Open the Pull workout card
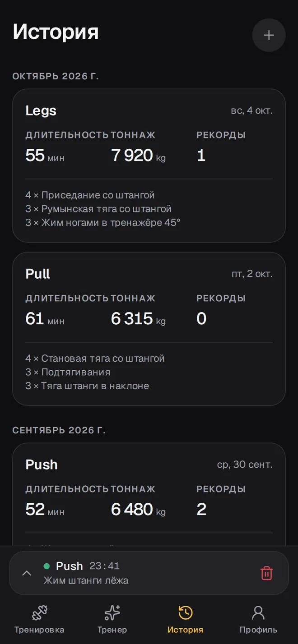 click(149, 329)
